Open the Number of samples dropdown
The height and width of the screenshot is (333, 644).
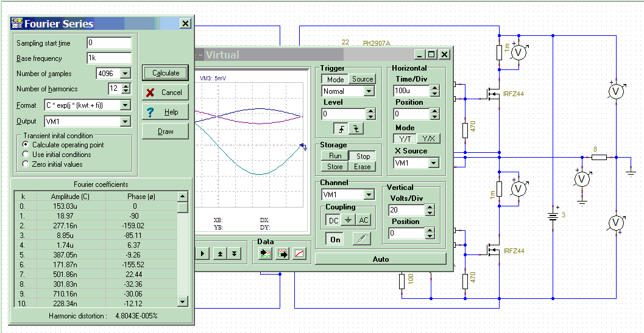pos(126,74)
